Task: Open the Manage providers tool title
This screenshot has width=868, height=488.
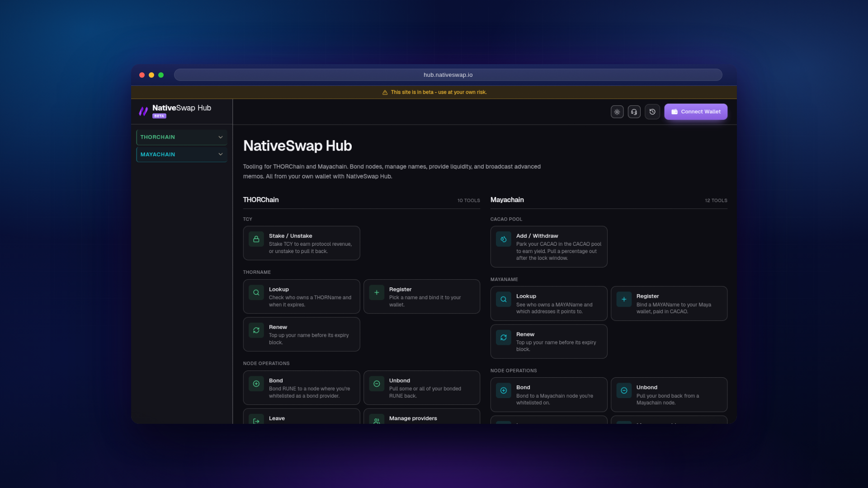Action: click(x=413, y=418)
